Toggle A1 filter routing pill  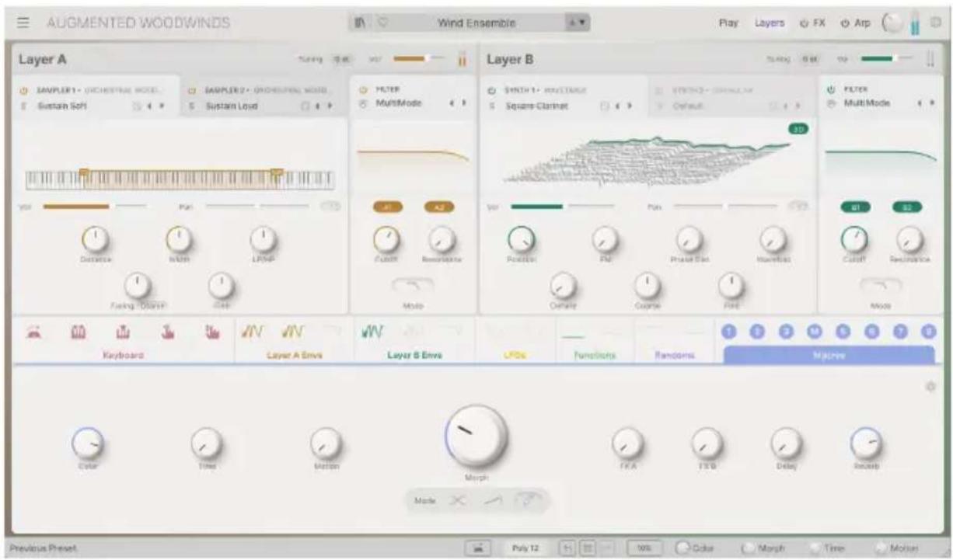(388, 207)
